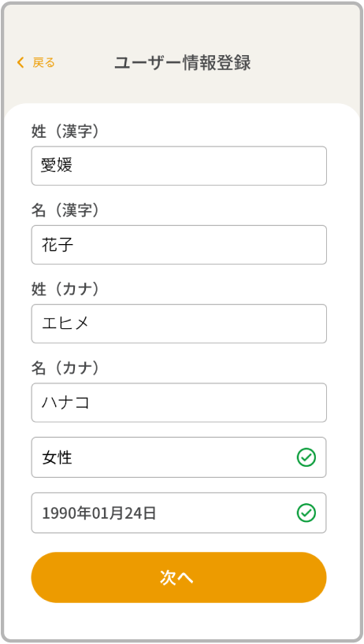Viewport: 364px width, 644px height.
Task: Open the birthdate picker 1990年01月24日
Action: pyautogui.click(x=179, y=513)
